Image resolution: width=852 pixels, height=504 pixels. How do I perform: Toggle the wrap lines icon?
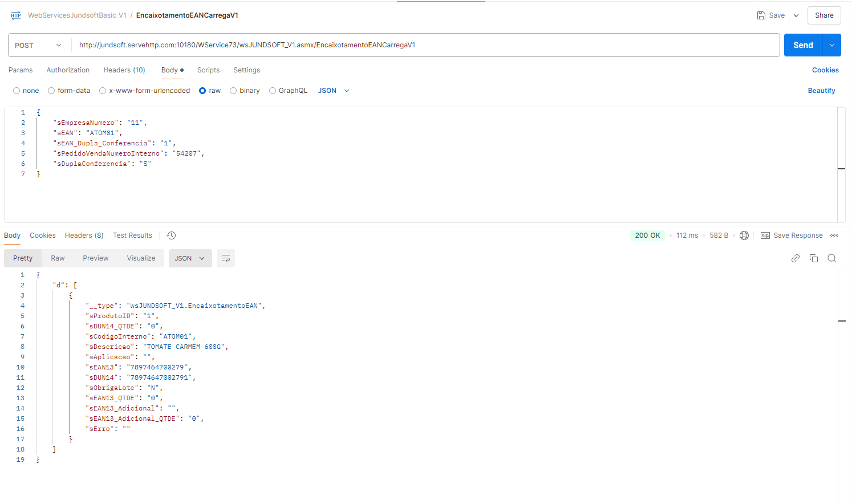coord(226,258)
